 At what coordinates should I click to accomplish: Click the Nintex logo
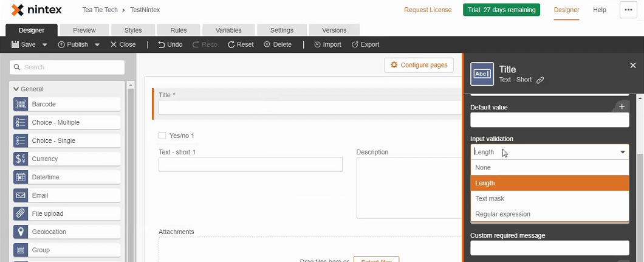36,10
